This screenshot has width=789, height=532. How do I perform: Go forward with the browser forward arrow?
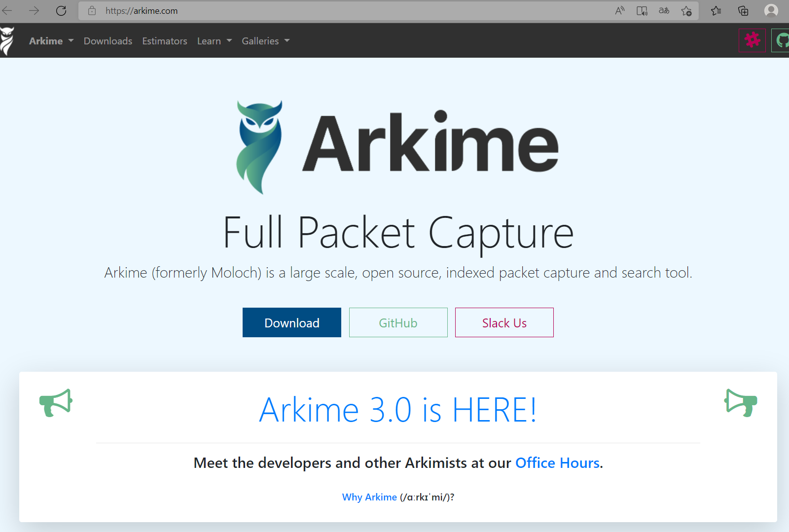[x=34, y=10]
